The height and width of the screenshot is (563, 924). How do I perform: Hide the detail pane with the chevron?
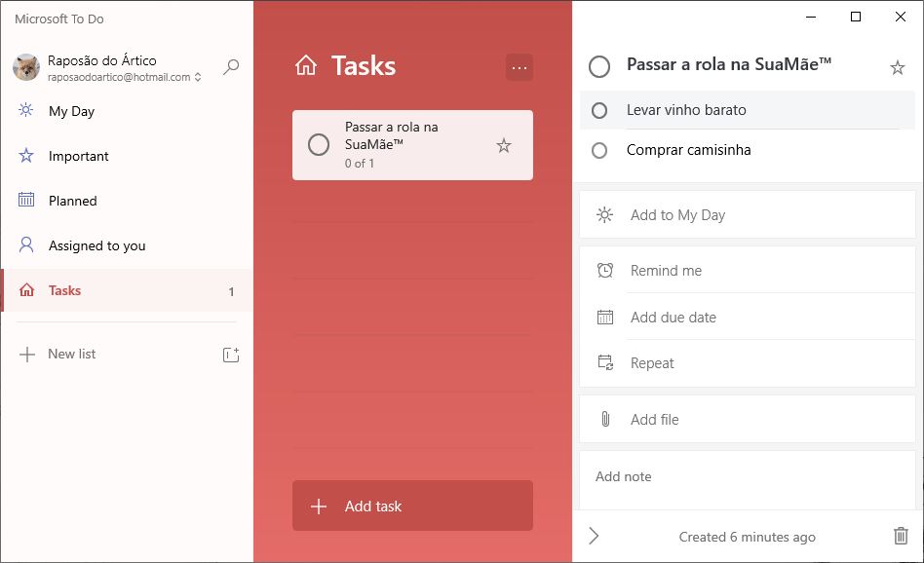coord(594,536)
